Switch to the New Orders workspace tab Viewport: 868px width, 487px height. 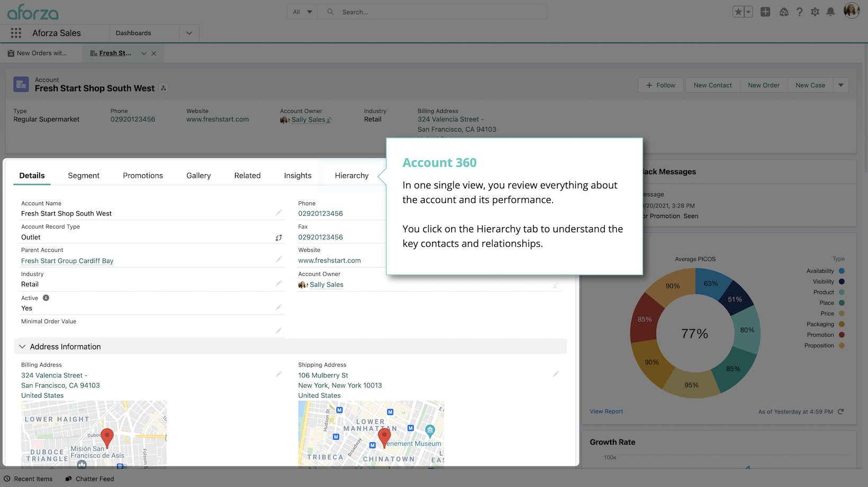38,53
